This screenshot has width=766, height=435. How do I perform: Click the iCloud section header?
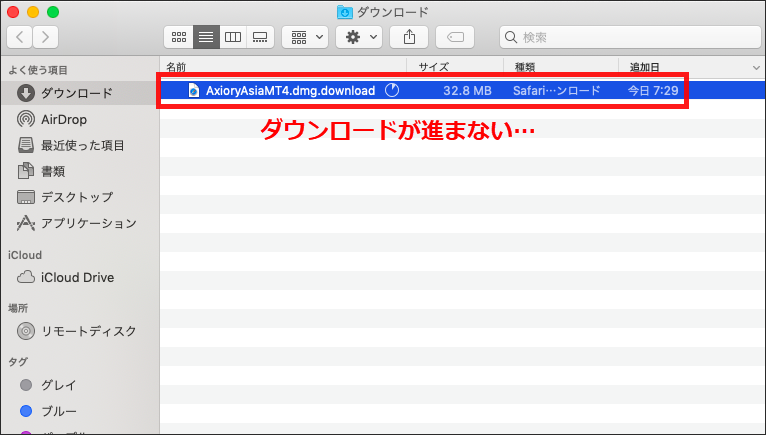tap(25, 255)
